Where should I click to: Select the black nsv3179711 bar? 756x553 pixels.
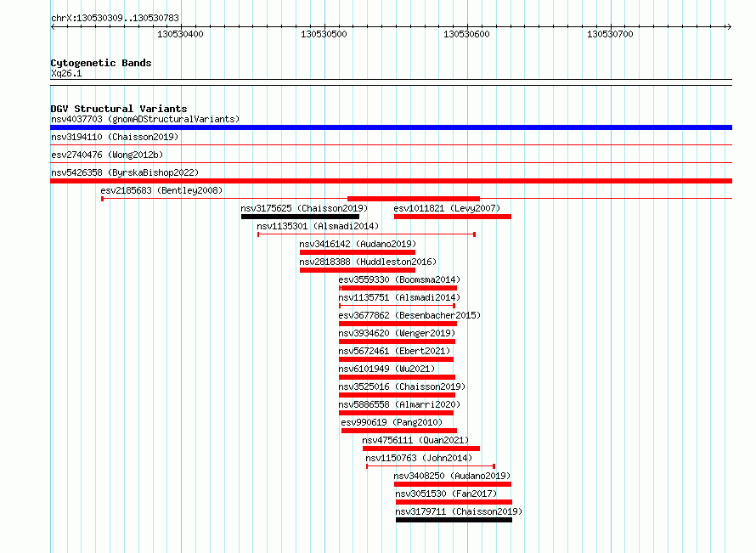pos(454,520)
